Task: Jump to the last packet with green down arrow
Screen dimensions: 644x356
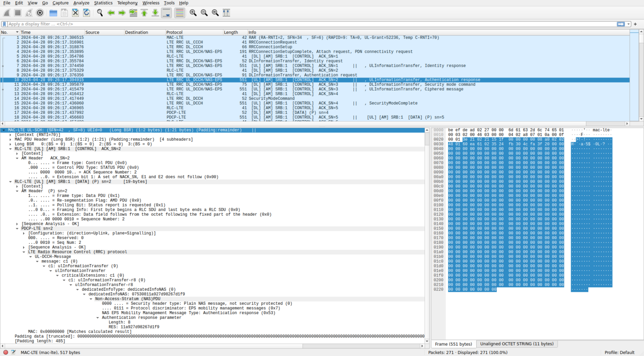Action: pyautogui.click(x=154, y=13)
